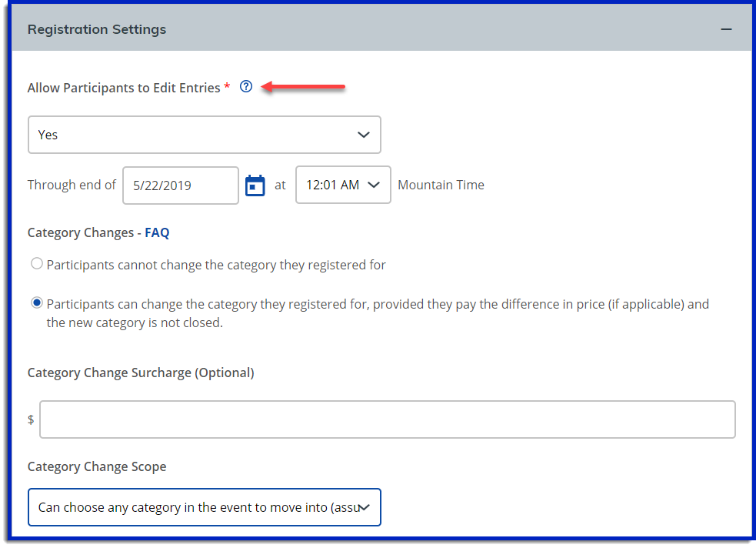Open the calendar date picker icon
Image resolution: width=756 pixels, height=548 pixels.
(255, 185)
